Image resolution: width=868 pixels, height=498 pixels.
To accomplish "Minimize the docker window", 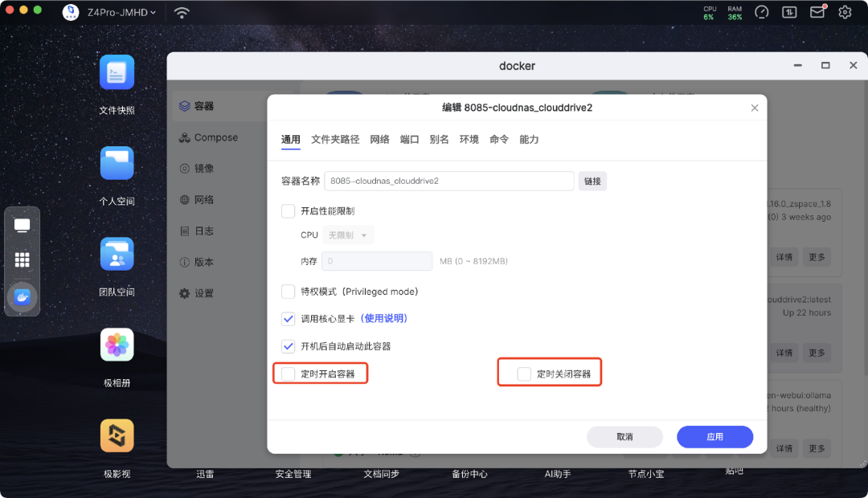I will (798, 65).
